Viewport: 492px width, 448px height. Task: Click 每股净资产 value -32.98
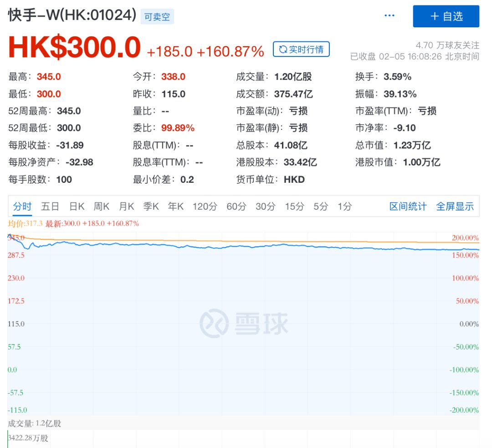79,162
